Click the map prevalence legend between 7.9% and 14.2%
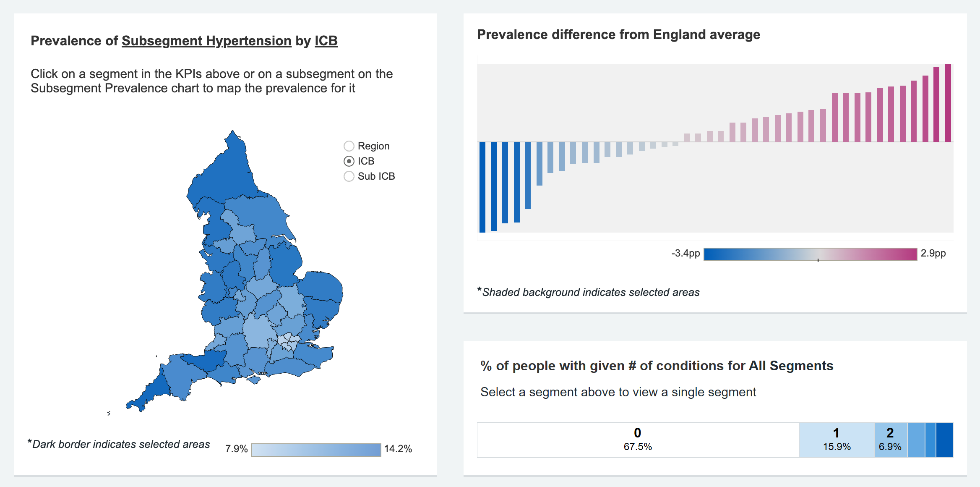Viewport: 980px width, 487px height. tap(316, 450)
